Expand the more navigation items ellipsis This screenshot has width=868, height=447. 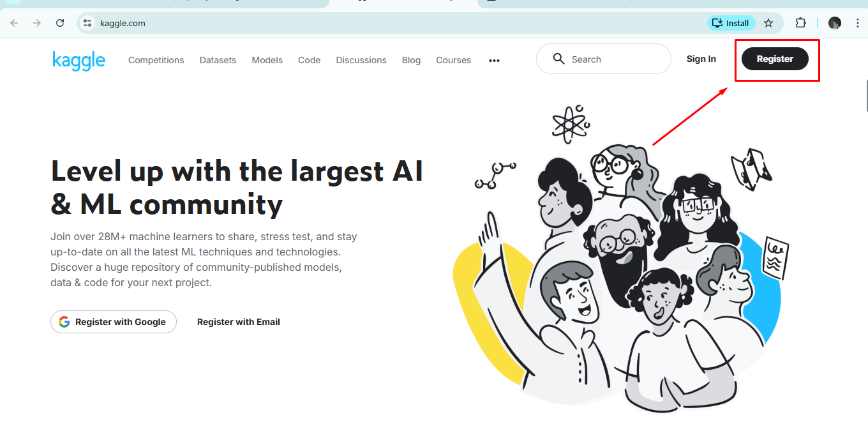coord(494,61)
